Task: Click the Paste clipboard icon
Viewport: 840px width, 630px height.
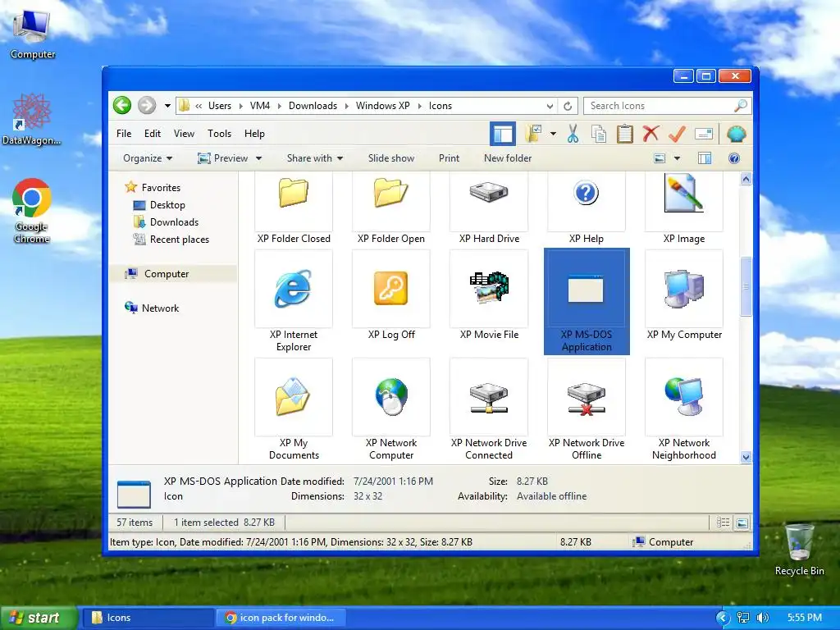Action: (x=624, y=134)
